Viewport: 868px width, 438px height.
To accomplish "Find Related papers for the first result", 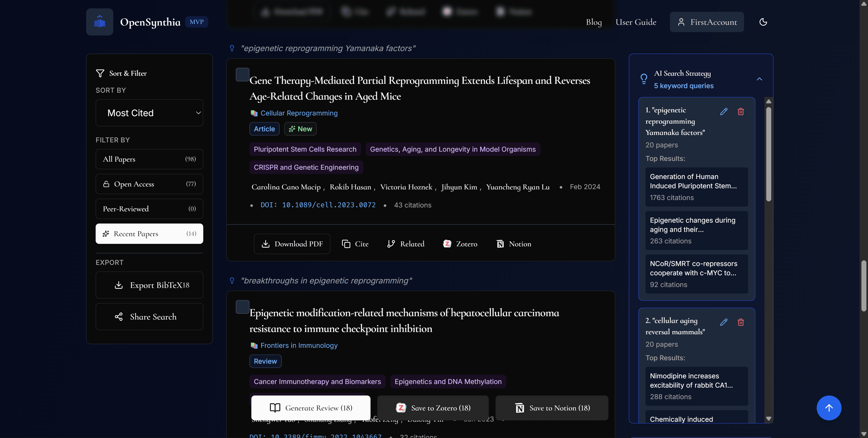I will tap(405, 244).
